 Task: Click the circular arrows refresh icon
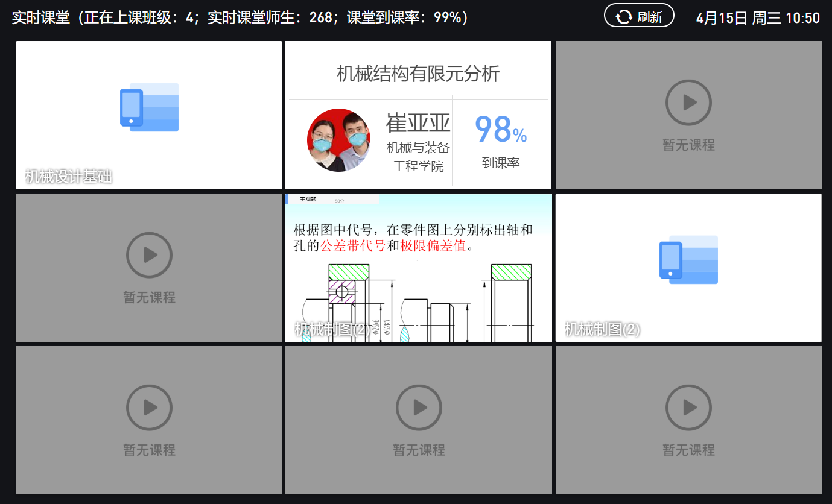click(624, 17)
